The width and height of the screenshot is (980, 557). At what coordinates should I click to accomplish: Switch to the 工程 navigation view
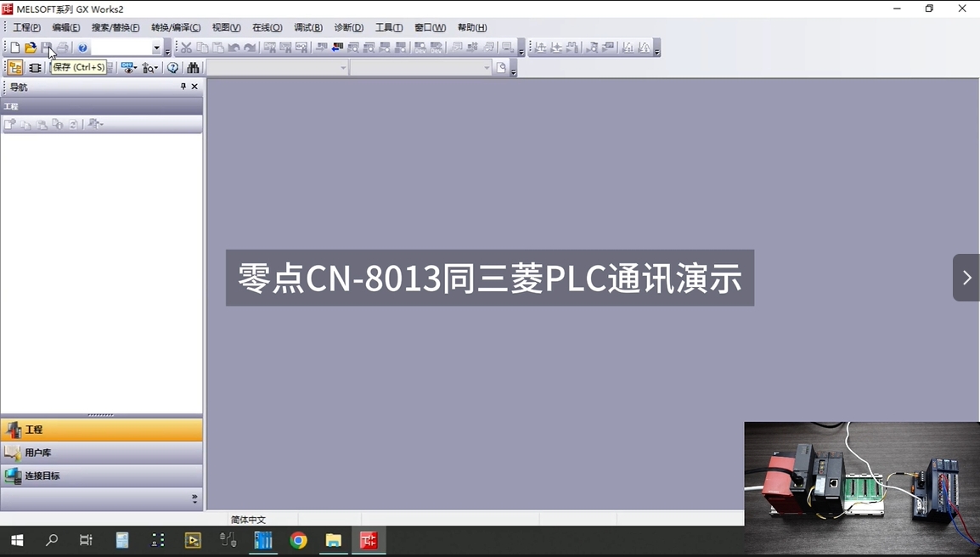tap(101, 430)
